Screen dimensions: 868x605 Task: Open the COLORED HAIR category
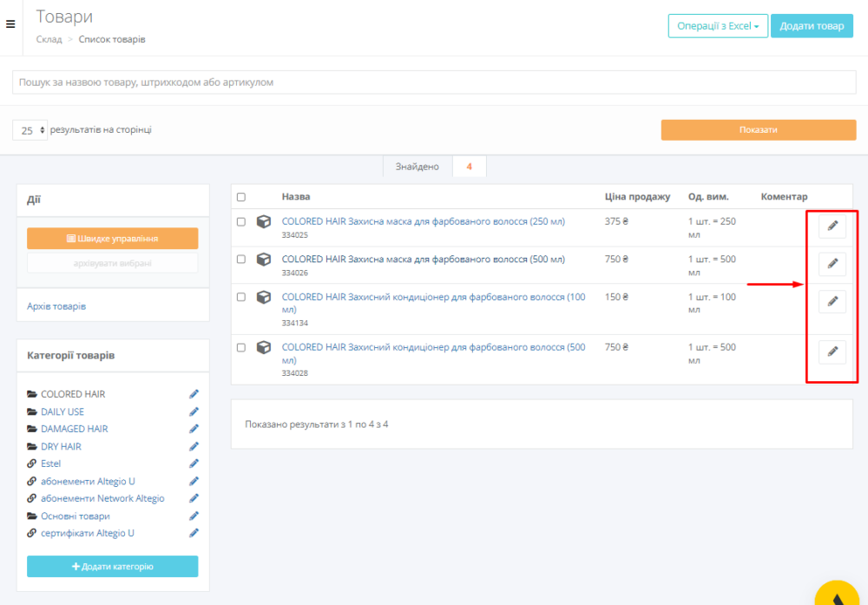pos(73,394)
